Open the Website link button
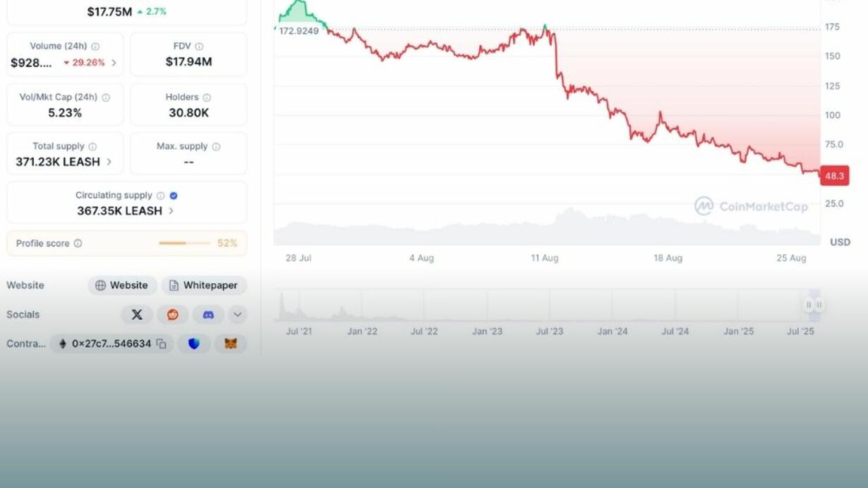The image size is (868, 488). pos(122,285)
